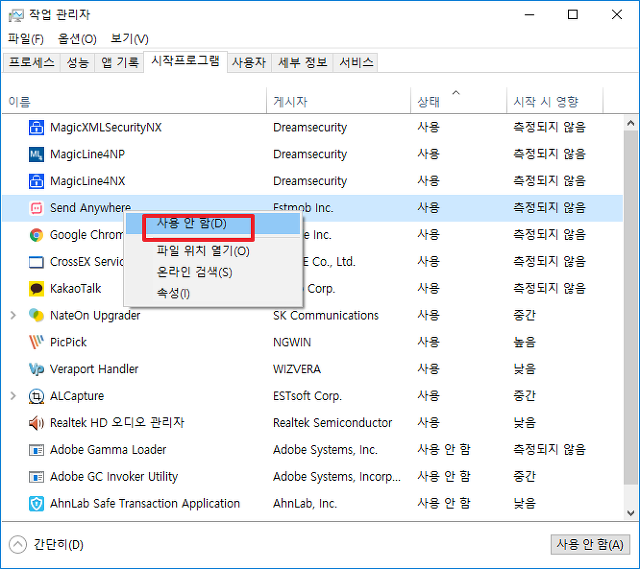The height and width of the screenshot is (569, 640).
Task: Open the 파일(F) menu
Action: (26, 39)
